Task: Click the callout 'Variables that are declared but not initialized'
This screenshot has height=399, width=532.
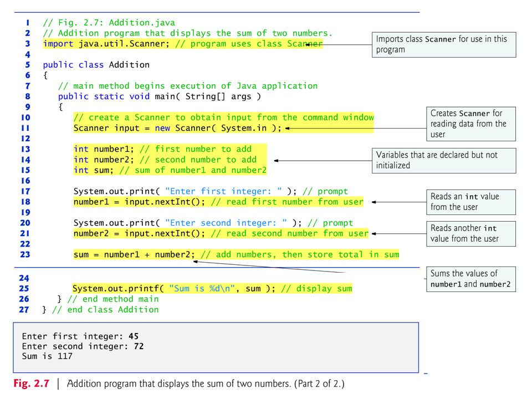Action: pyautogui.click(x=444, y=161)
